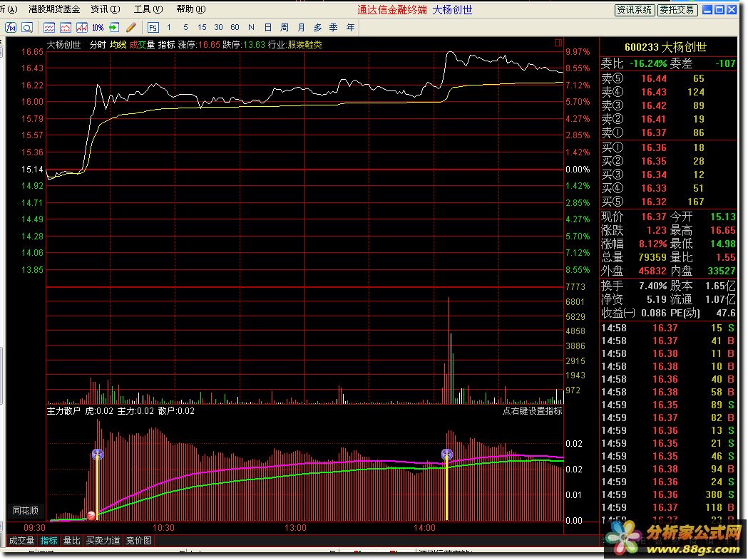
Task: Click the first purple marker atop yellow line
Action: pyautogui.click(x=97, y=454)
